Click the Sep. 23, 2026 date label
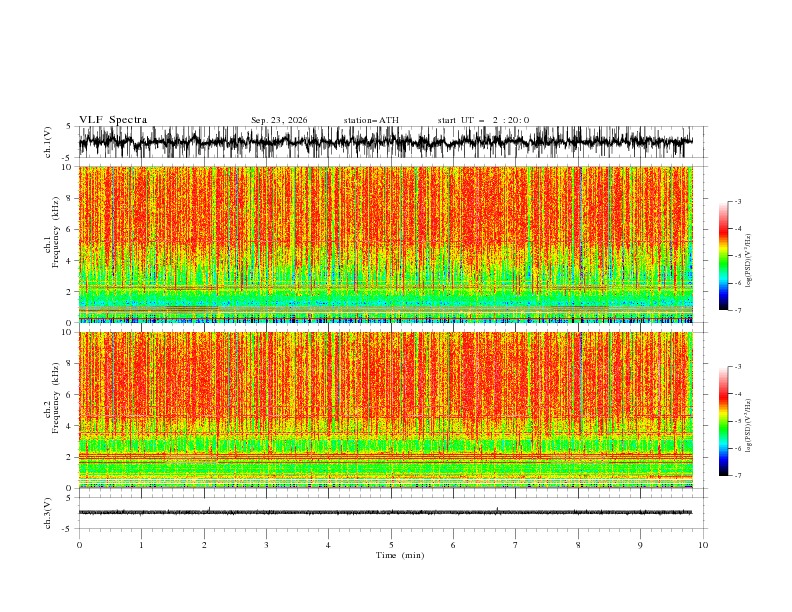 (279, 120)
